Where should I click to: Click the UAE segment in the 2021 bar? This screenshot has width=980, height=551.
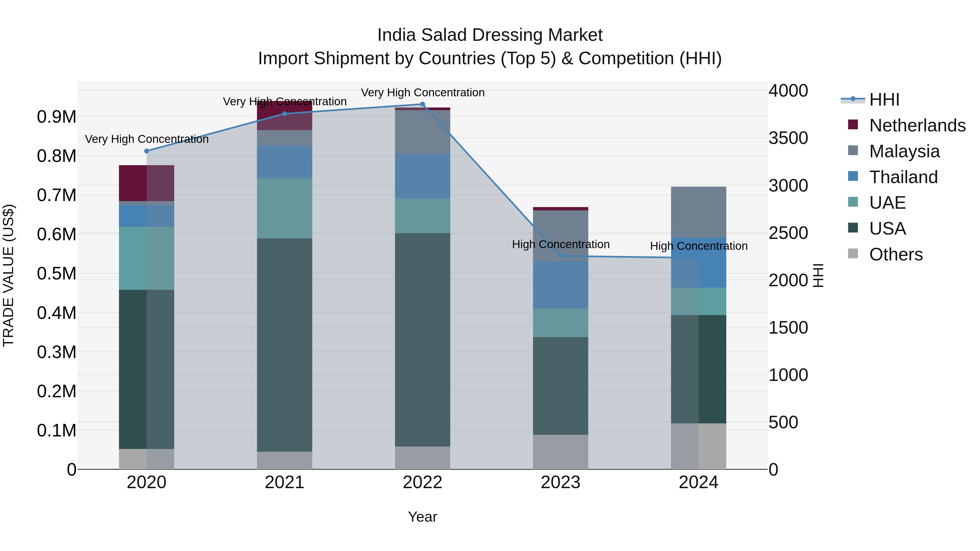(284, 208)
